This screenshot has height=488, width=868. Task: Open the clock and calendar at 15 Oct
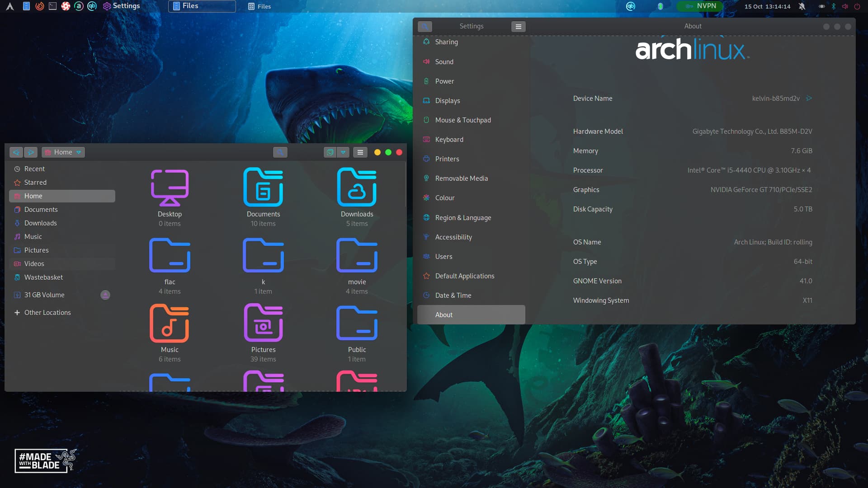click(767, 6)
